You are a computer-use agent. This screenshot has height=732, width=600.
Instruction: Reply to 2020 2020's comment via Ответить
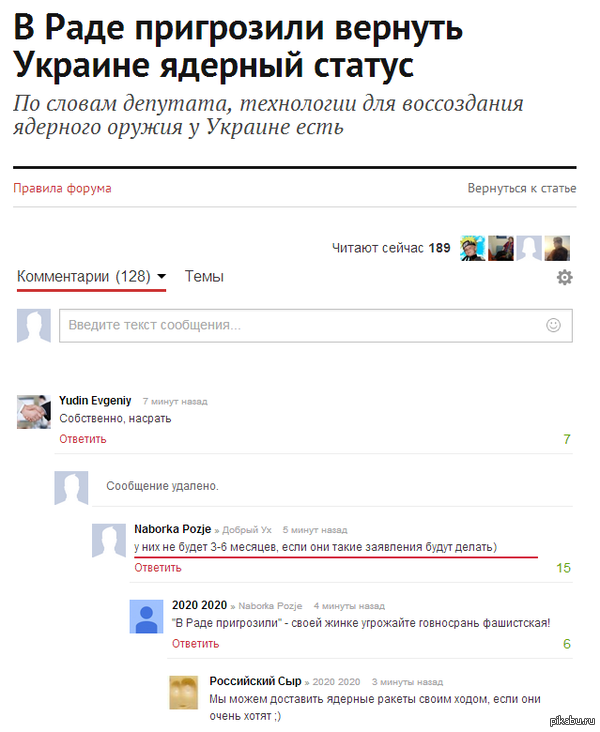pos(195,644)
